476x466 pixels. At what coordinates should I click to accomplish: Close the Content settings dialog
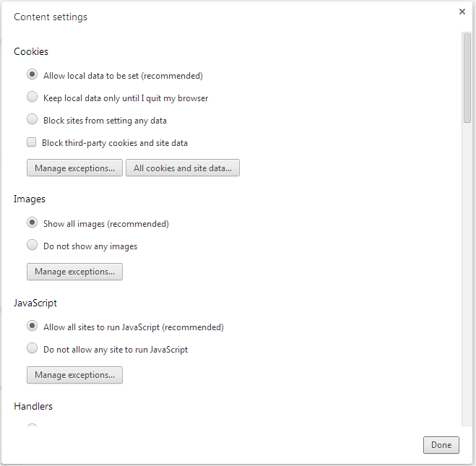(462, 12)
